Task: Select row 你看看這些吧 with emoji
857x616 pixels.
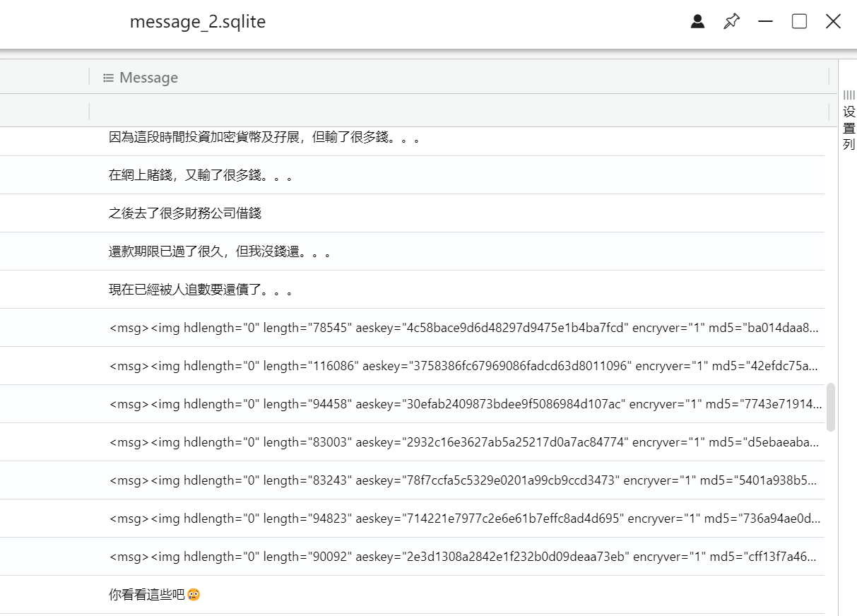Action: 412,595
